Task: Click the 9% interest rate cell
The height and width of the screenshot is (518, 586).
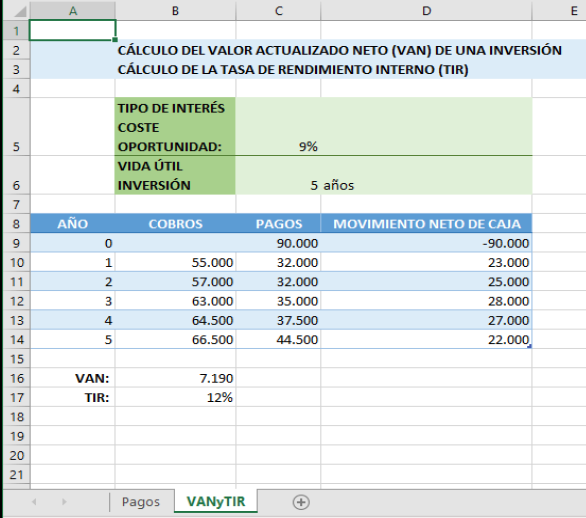Action: (278, 127)
